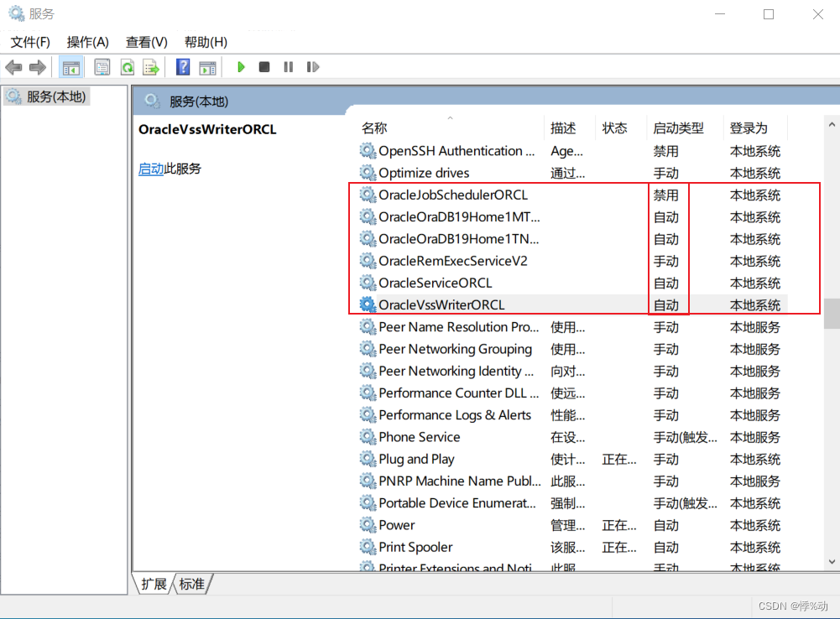Image resolution: width=840 pixels, height=619 pixels.
Task: Sort by the 描述 column header
Action: 563,128
